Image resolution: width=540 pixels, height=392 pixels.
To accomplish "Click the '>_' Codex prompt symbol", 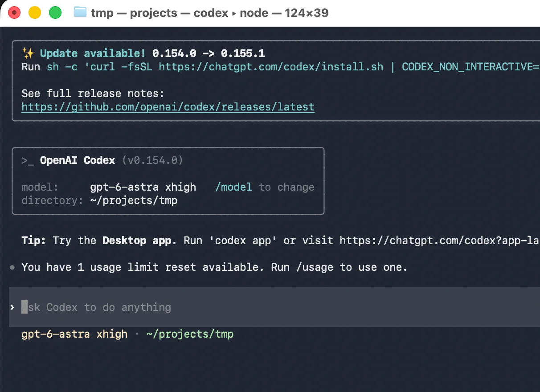I will tap(28, 160).
